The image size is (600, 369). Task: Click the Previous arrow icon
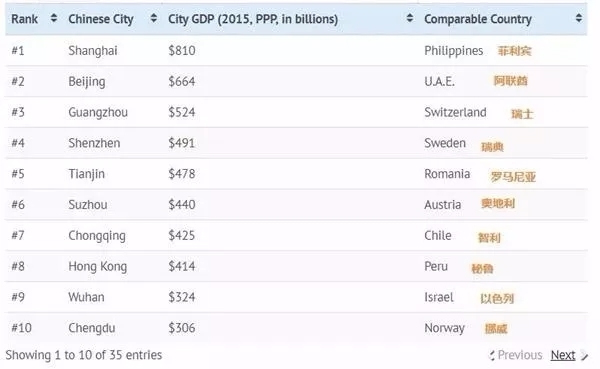click(492, 356)
